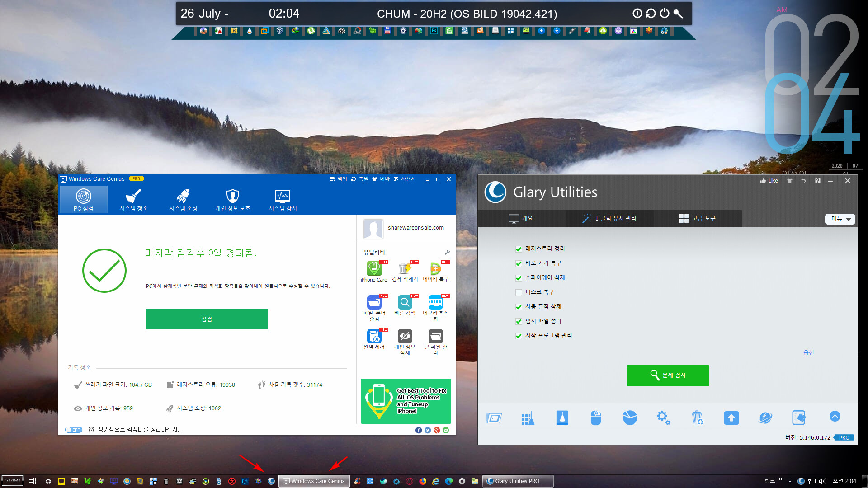Click the power icon in top desktop bar
Screen dimensions: 868x488
coord(664,14)
